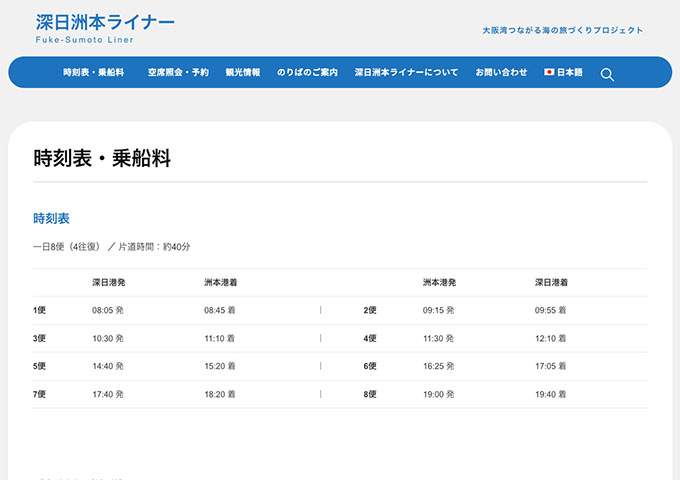Select the 3便 row label
The height and width of the screenshot is (480, 680).
pyautogui.click(x=39, y=338)
